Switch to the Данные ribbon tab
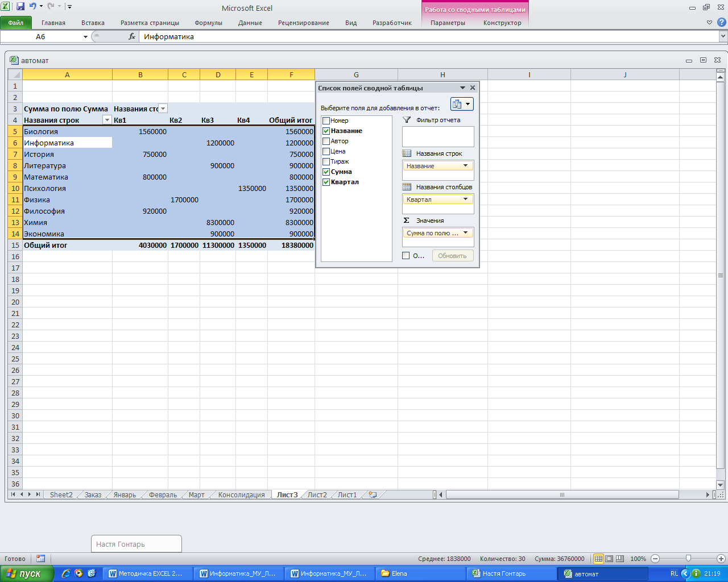The height and width of the screenshot is (582, 728). (250, 23)
